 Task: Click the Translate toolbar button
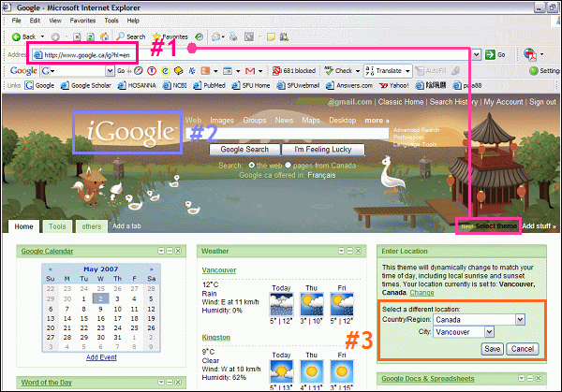click(x=383, y=71)
